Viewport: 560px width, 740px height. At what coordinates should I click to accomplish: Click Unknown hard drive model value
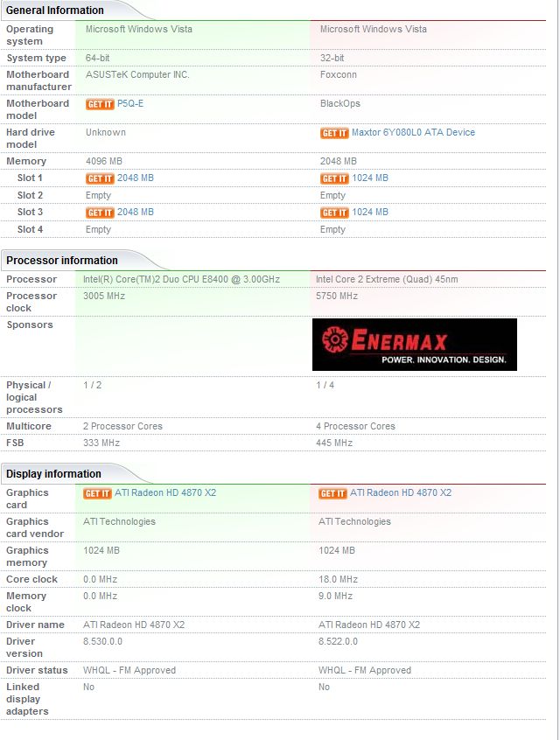(106, 132)
